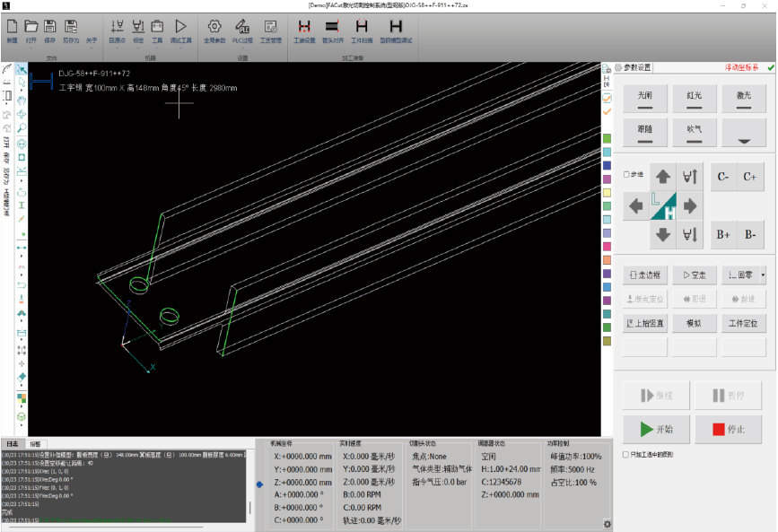This screenshot has height=532, width=778.
Task: Click the 回原点 return-to-origin icon
Action: click(117, 26)
